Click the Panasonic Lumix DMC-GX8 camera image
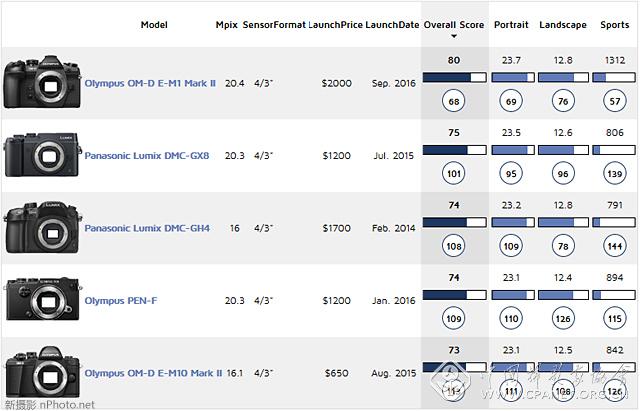Image resolution: width=640 pixels, height=411 pixels. [41, 156]
